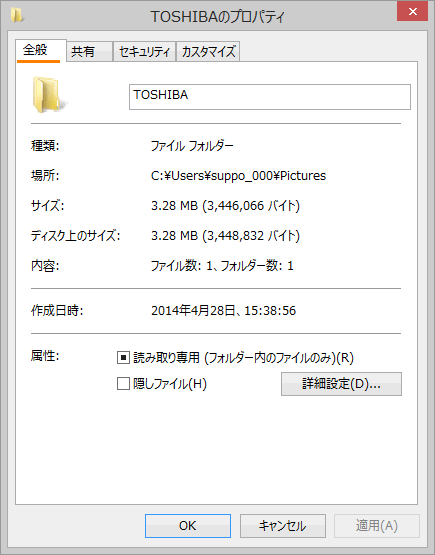Click the キャンセル button
The image size is (435, 555).
click(x=282, y=526)
